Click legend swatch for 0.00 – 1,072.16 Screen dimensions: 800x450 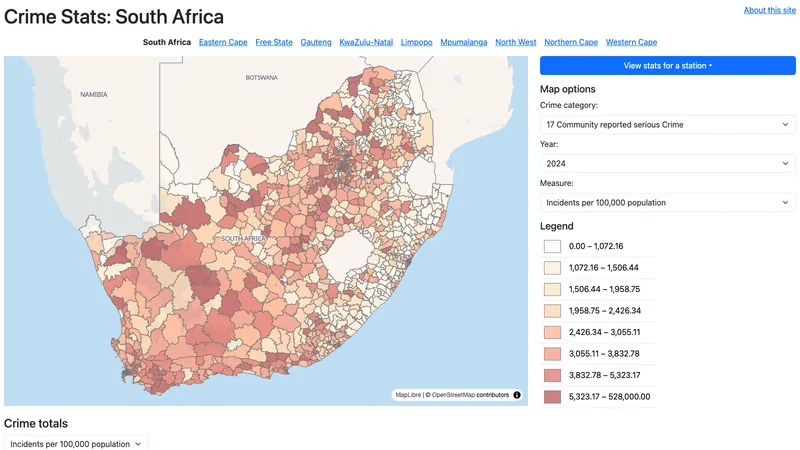click(x=552, y=246)
